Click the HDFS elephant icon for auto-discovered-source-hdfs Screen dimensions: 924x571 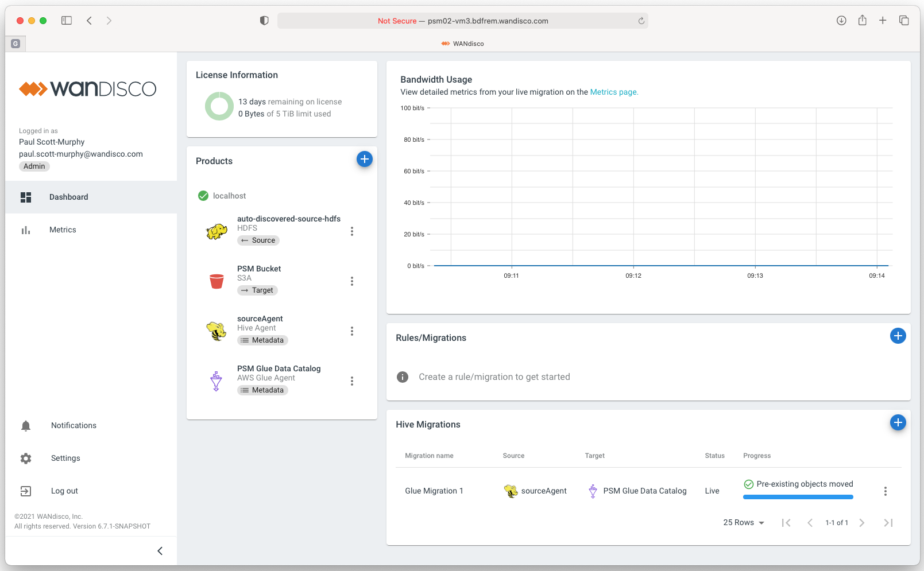216,231
